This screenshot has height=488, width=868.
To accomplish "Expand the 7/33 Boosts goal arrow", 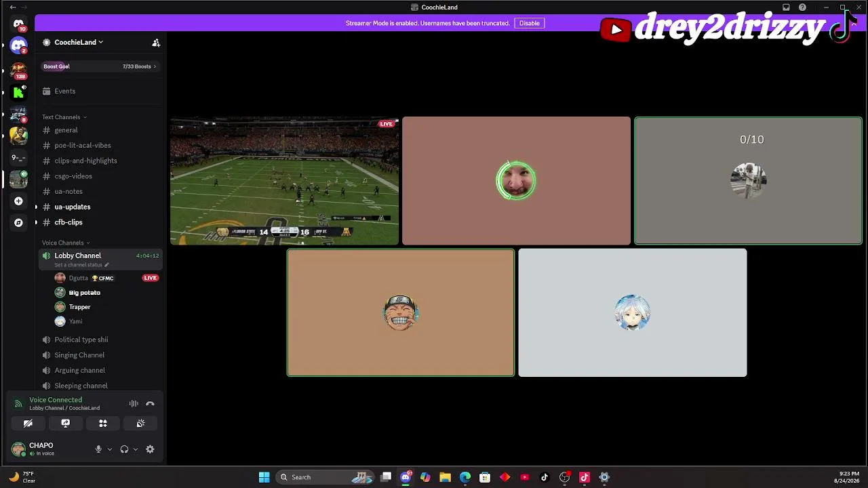I will click(x=155, y=66).
